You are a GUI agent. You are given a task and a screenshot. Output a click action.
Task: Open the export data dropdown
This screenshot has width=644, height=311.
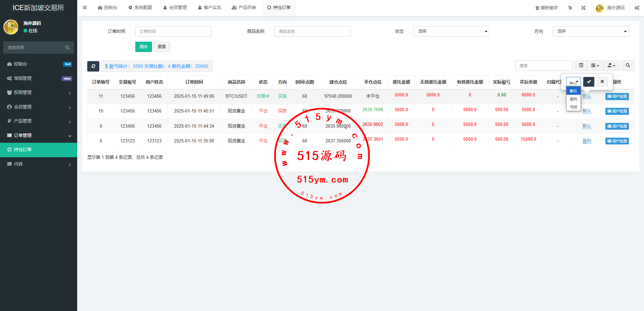coord(611,65)
